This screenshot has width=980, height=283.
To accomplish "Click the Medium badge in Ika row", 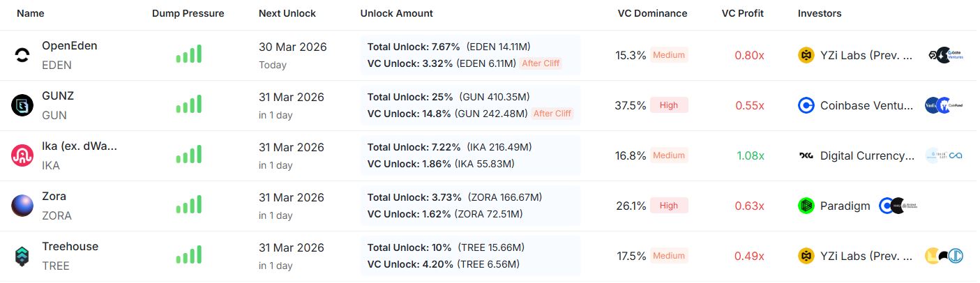I will [x=668, y=155].
